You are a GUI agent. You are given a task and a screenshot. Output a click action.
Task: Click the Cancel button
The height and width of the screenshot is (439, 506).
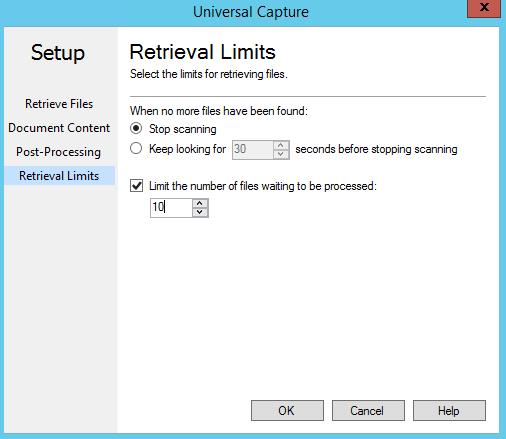(x=368, y=410)
